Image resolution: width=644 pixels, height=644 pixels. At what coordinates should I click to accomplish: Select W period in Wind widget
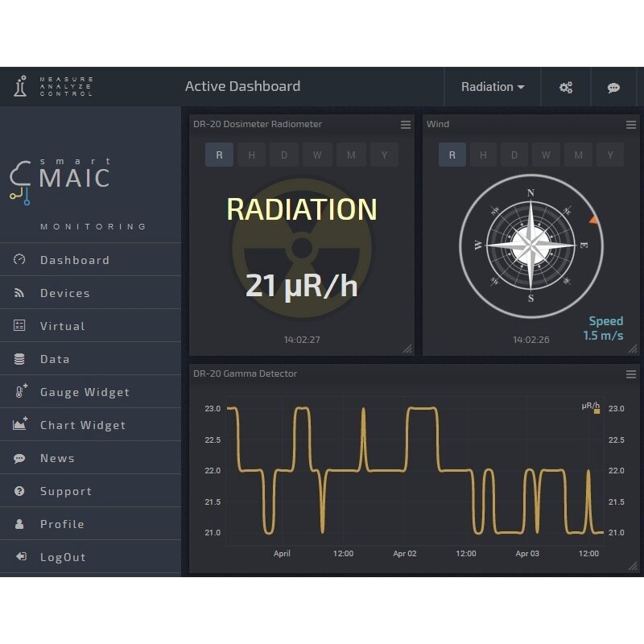(546, 155)
